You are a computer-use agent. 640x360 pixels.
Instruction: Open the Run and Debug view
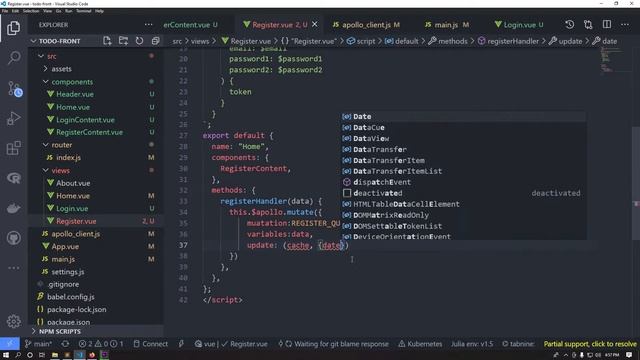(x=13, y=118)
